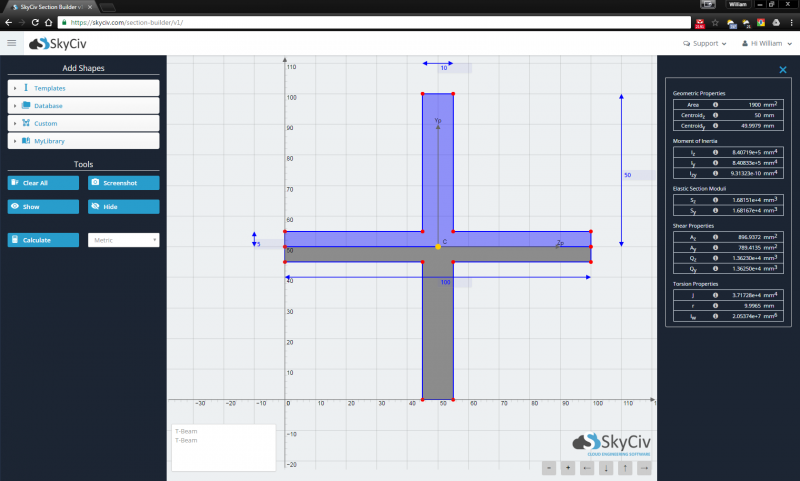Click the Geometric Properties heading
The image size is (800, 481).
pos(698,93)
